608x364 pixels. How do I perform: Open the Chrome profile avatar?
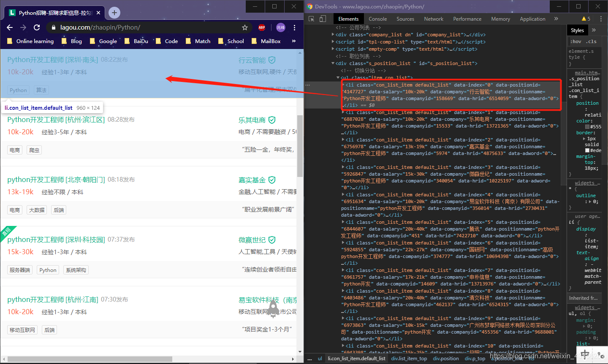(x=281, y=27)
